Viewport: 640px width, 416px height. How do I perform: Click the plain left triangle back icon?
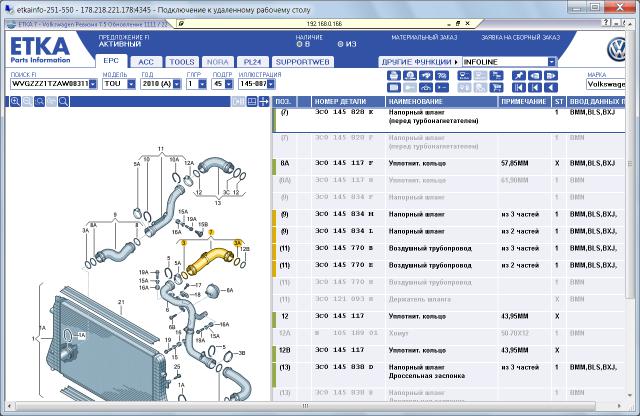[551, 87]
